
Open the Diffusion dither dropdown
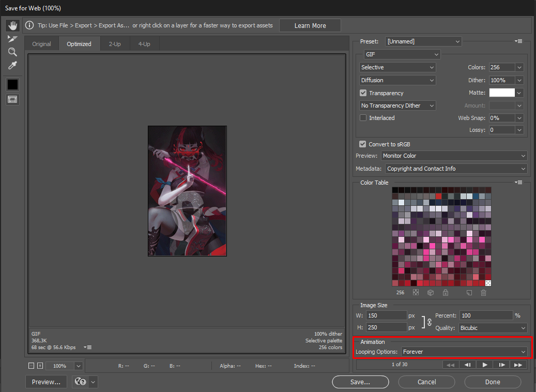pyautogui.click(x=397, y=80)
